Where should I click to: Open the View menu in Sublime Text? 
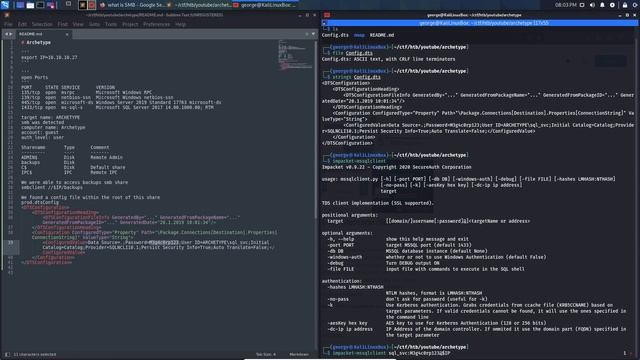(x=78, y=24)
